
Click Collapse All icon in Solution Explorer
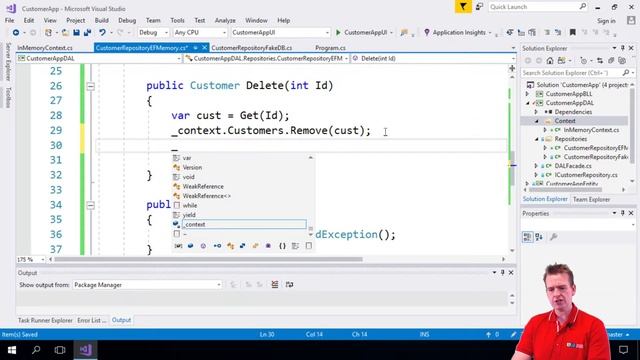tap(611, 61)
